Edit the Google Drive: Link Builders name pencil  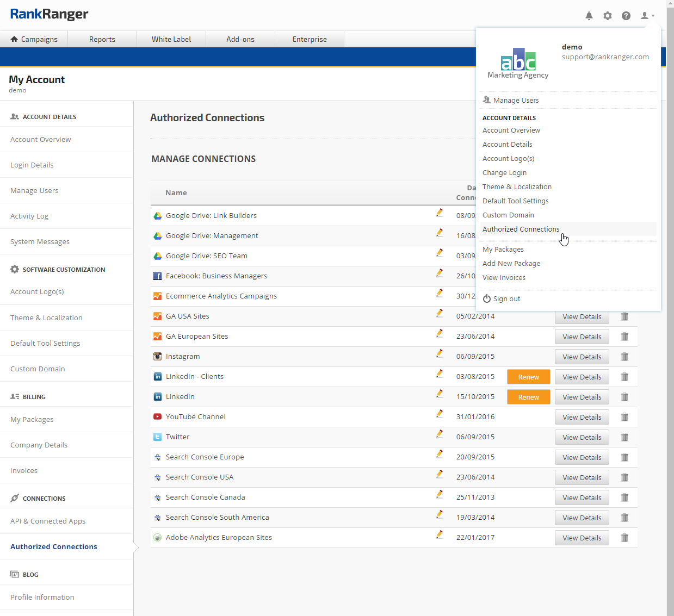pyautogui.click(x=440, y=213)
